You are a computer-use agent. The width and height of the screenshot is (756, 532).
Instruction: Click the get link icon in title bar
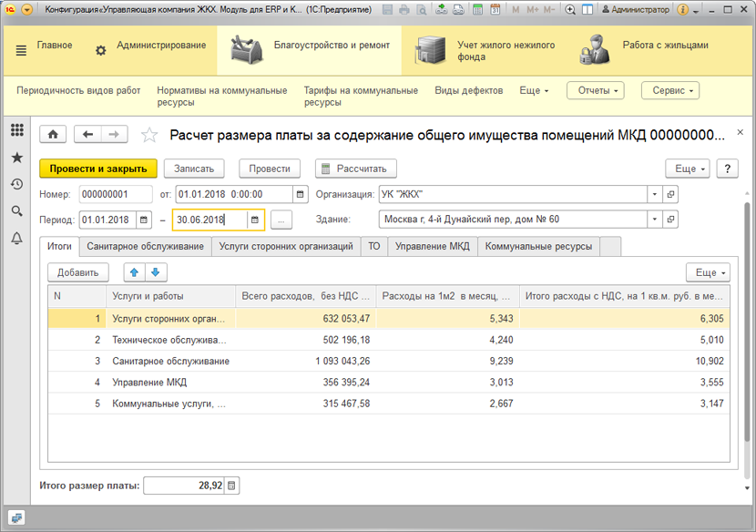click(x=441, y=10)
